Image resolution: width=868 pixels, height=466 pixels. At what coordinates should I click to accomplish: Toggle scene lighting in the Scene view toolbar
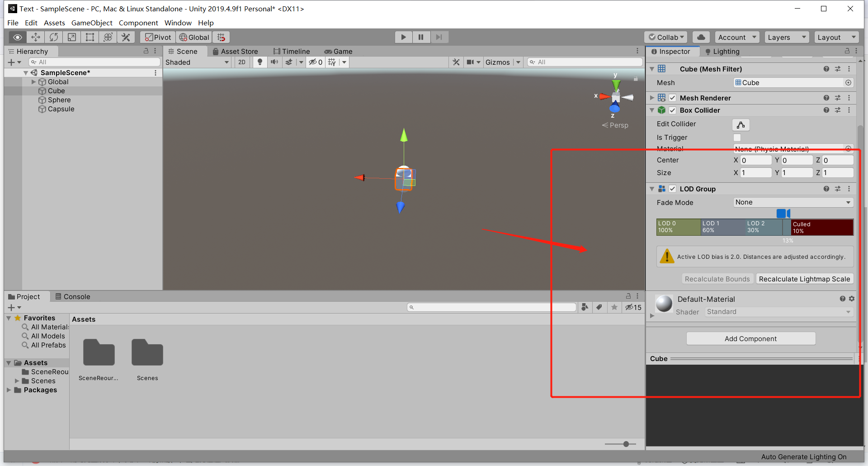(260, 62)
